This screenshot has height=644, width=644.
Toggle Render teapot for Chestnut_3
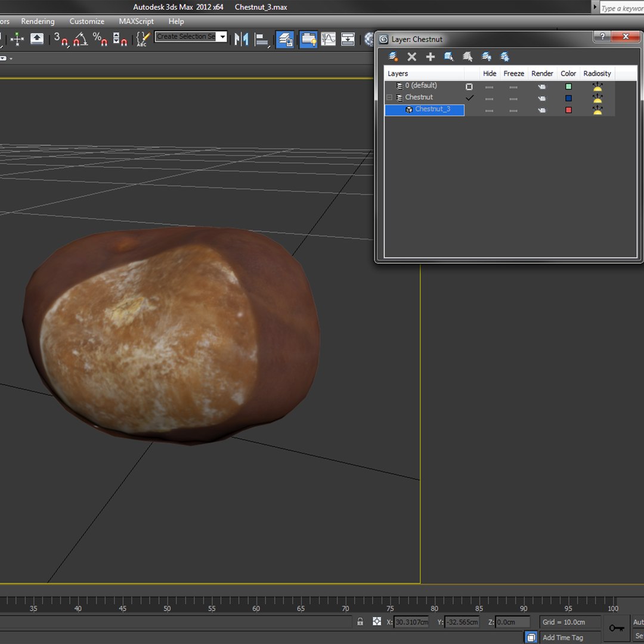tap(542, 110)
